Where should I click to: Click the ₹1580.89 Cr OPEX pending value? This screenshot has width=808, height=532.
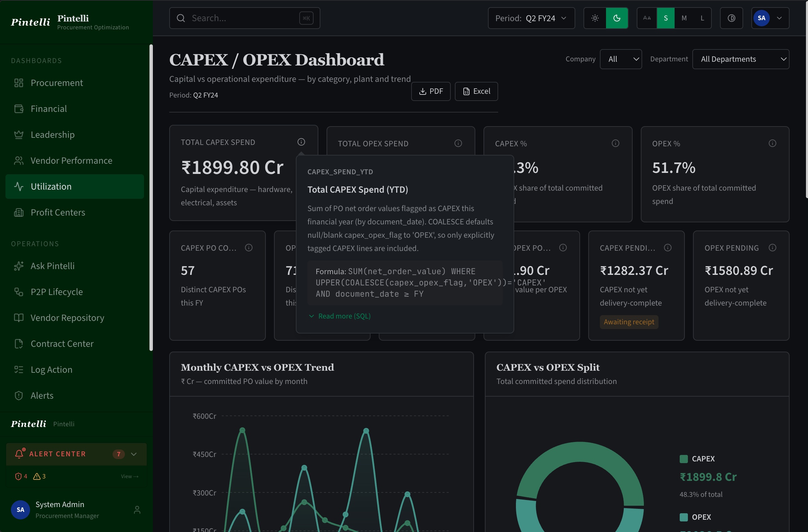(739, 270)
